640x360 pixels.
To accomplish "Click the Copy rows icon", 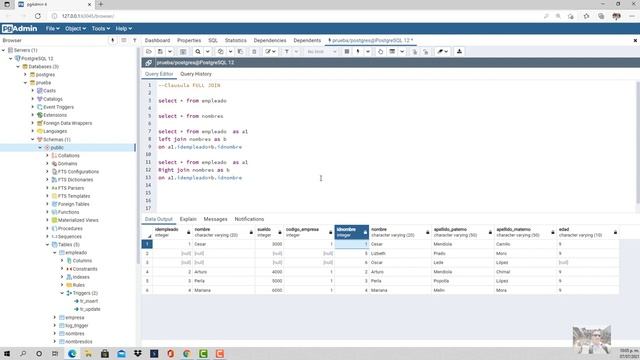I will 220,51.
